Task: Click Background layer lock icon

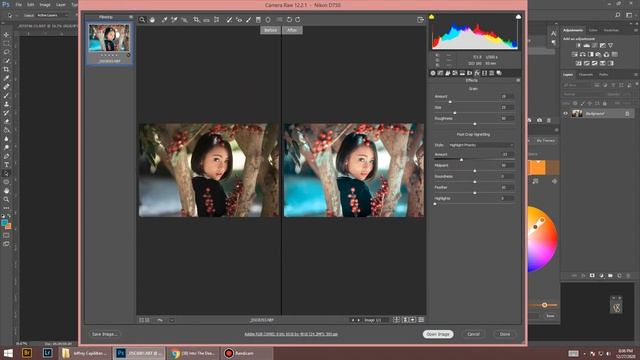Action: [x=627, y=113]
